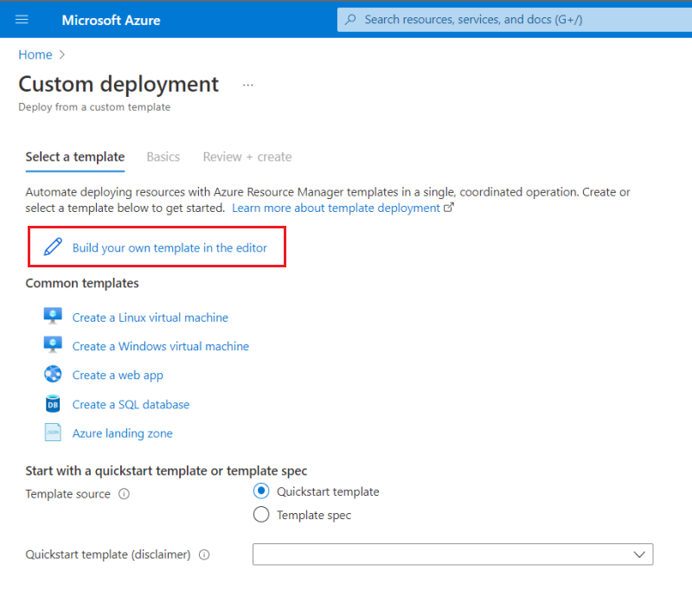
Task: Switch to the Review + create tab
Action: click(x=247, y=157)
